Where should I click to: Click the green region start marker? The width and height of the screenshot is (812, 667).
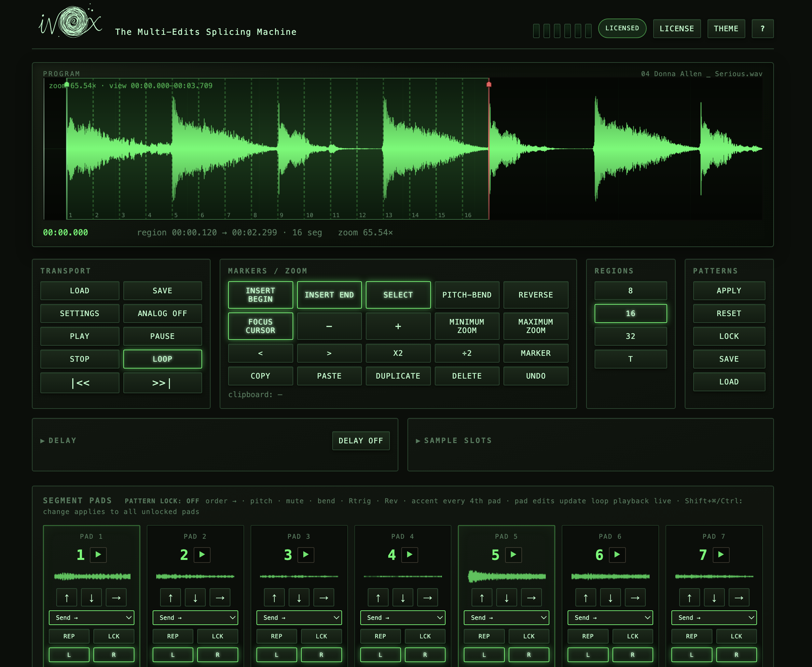click(x=67, y=84)
